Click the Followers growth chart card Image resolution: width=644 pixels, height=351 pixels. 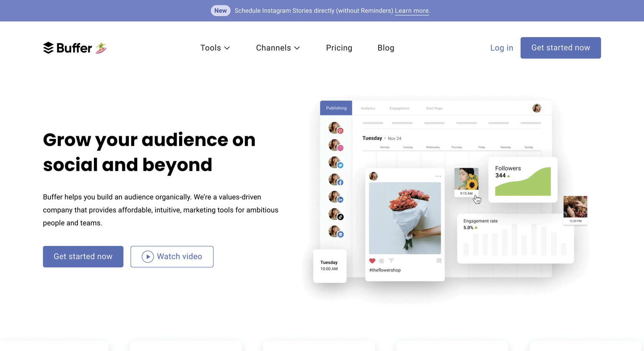(x=523, y=180)
